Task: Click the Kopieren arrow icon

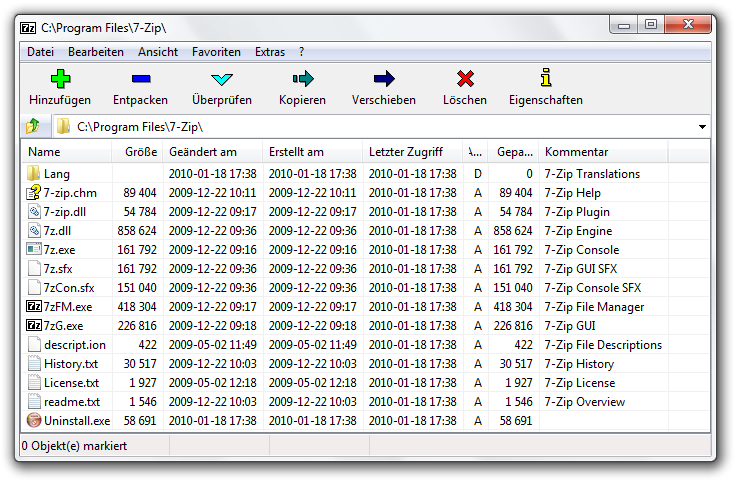Action: 303,79
